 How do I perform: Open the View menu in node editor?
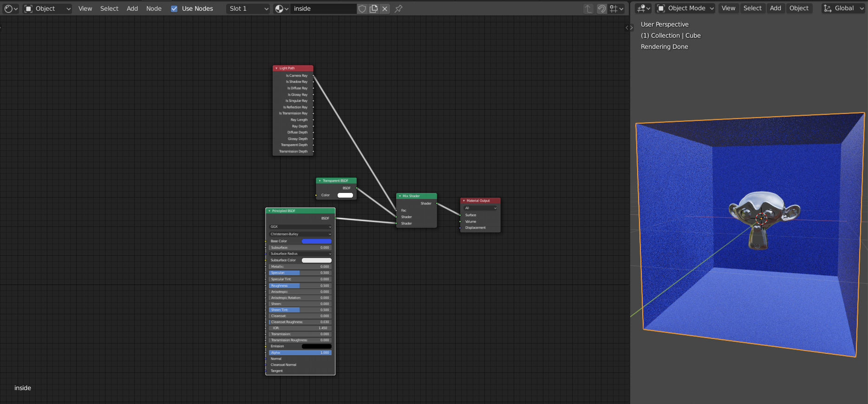click(85, 8)
